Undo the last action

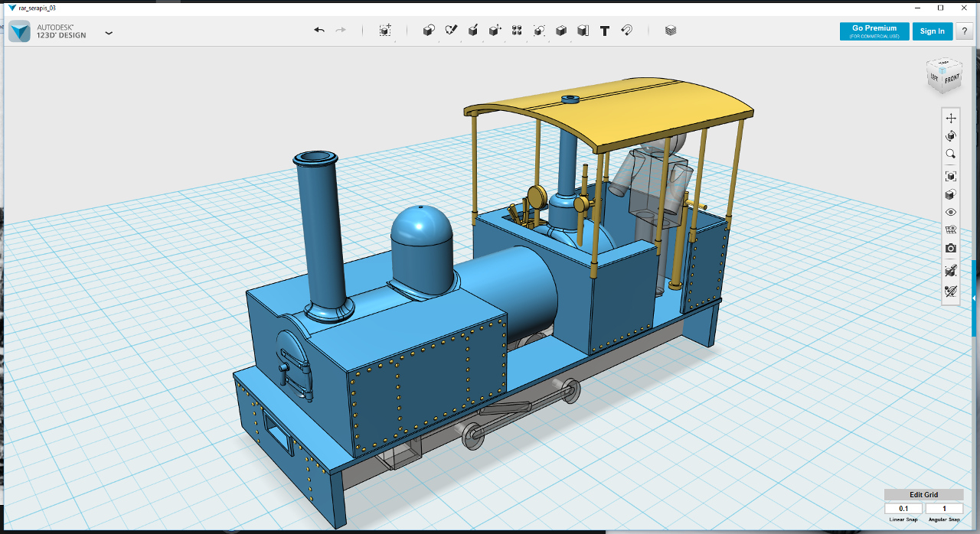point(319,31)
